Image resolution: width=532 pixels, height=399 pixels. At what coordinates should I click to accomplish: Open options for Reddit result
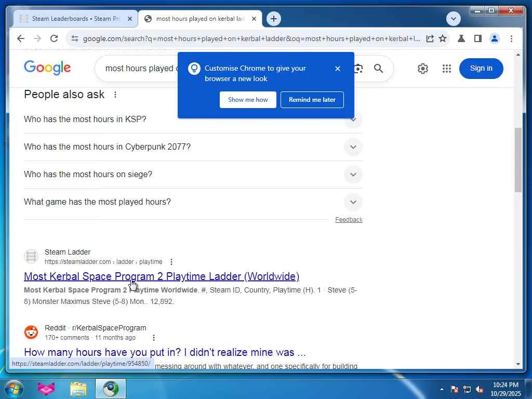pos(154,338)
